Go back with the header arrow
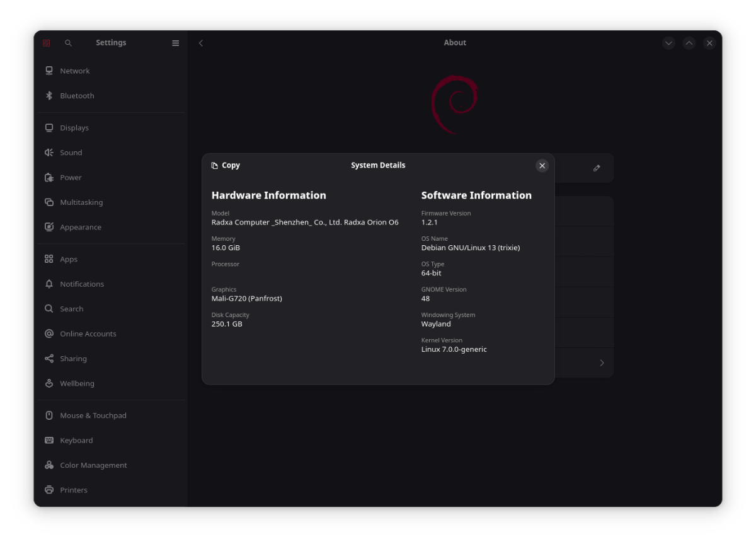Image resolution: width=756 pixels, height=544 pixels. click(x=201, y=43)
